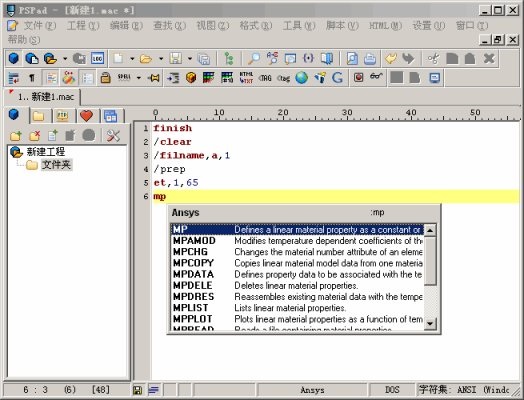
Task: Click the Save All icon
Action: pos(204,59)
